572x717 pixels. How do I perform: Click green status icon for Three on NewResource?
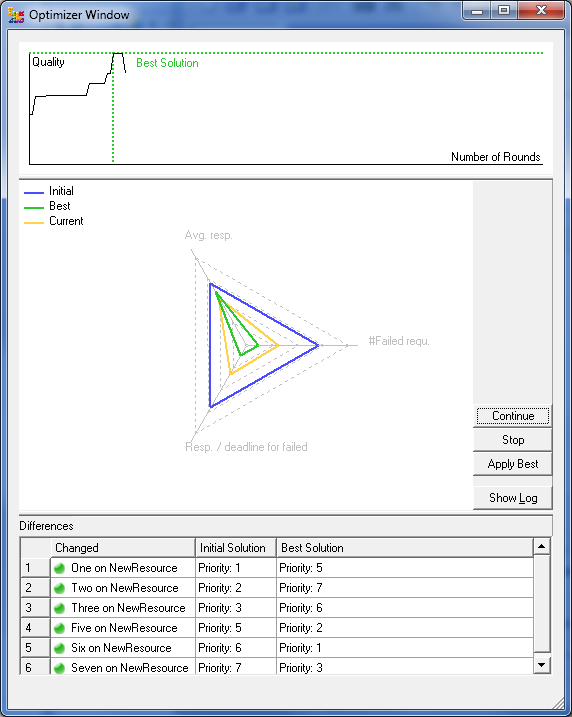(x=59, y=608)
